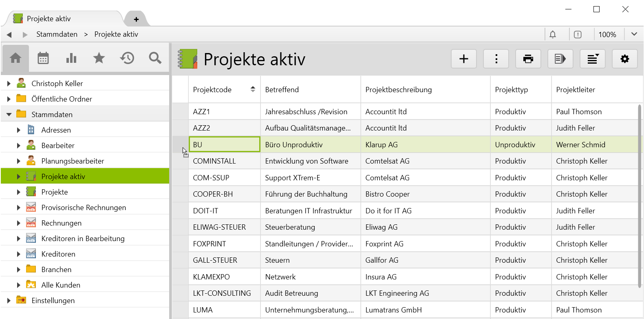The width and height of the screenshot is (644, 319).
Task: Open the history clock icon
Action: pyautogui.click(x=127, y=58)
